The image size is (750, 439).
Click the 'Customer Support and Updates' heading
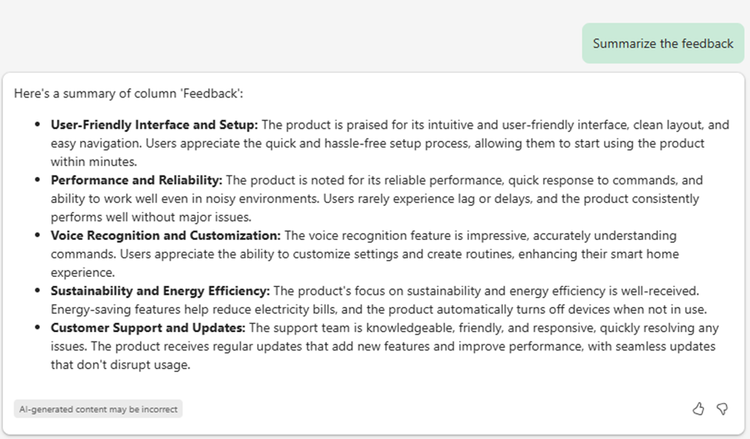click(148, 328)
